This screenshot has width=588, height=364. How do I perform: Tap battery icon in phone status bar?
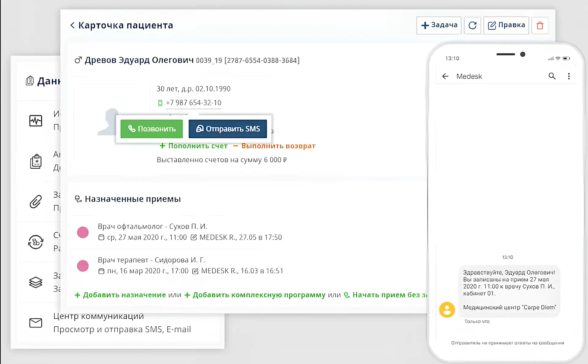click(x=567, y=58)
